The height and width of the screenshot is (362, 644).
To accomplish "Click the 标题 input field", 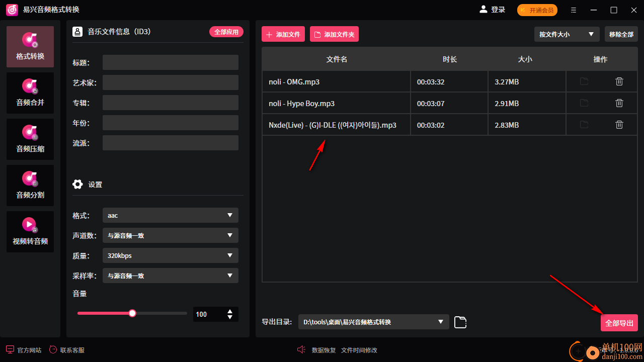I will (171, 62).
